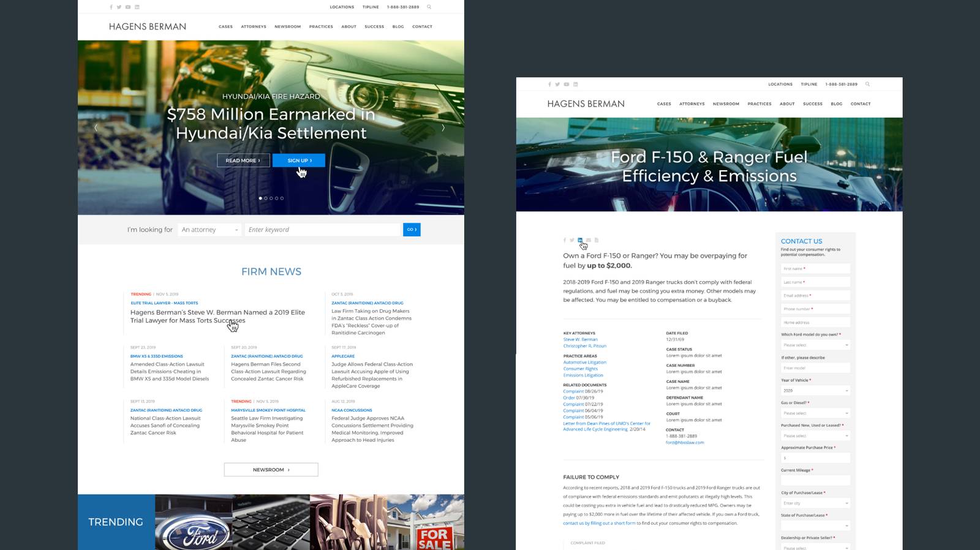The image size is (980, 550).
Task: Open 'contact us by filling out a short form' link
Action: (599, 524)
